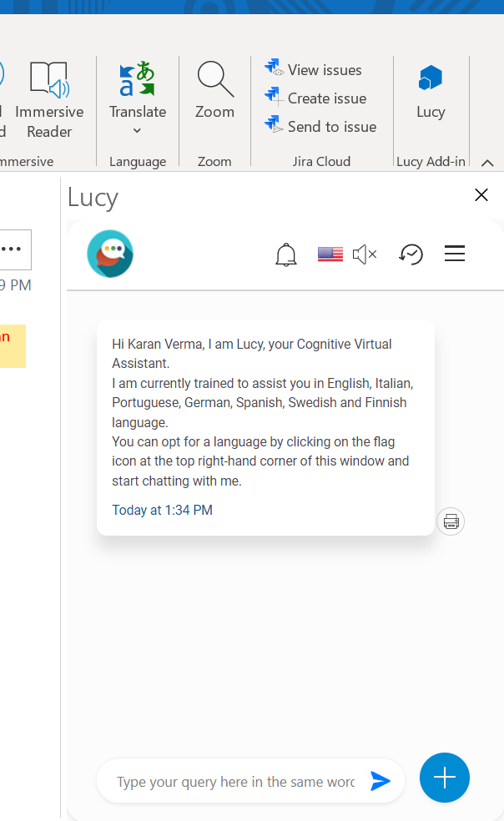Click Send to issue in Jira Cloud
This screenshot has height=821, width=504.
320,126
